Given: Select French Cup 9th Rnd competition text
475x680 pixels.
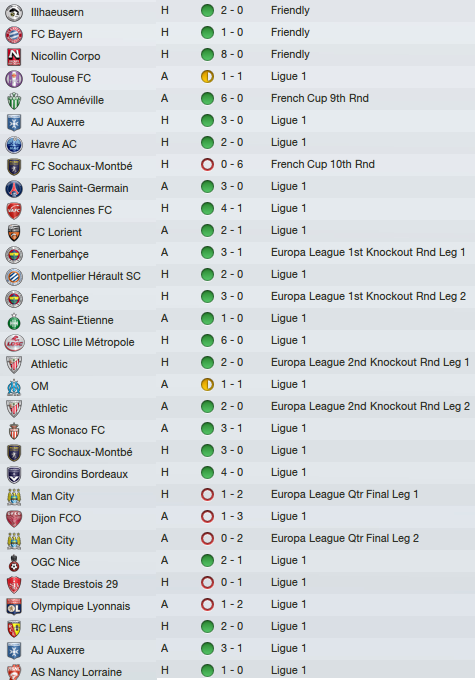Looking at the screenshot, I should (x=320, y=98).
